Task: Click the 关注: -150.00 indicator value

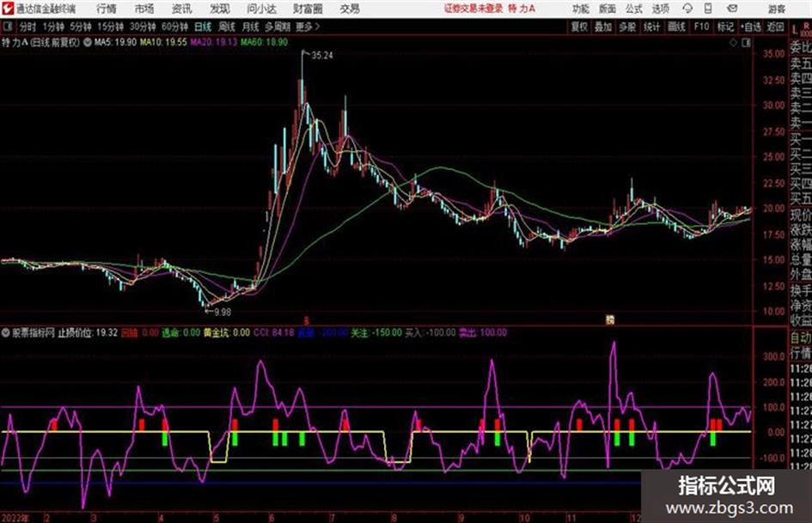Action: click(376, 333)
